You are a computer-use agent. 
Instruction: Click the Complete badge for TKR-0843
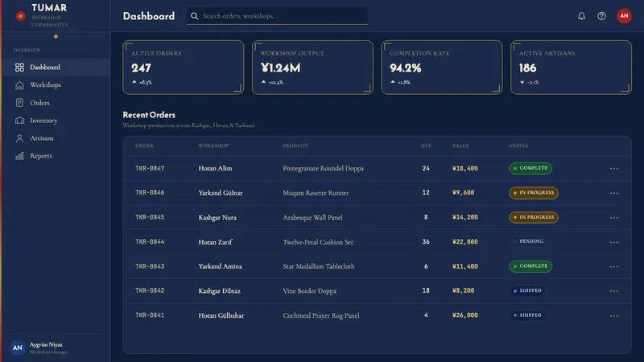click(x=530, y=266)
